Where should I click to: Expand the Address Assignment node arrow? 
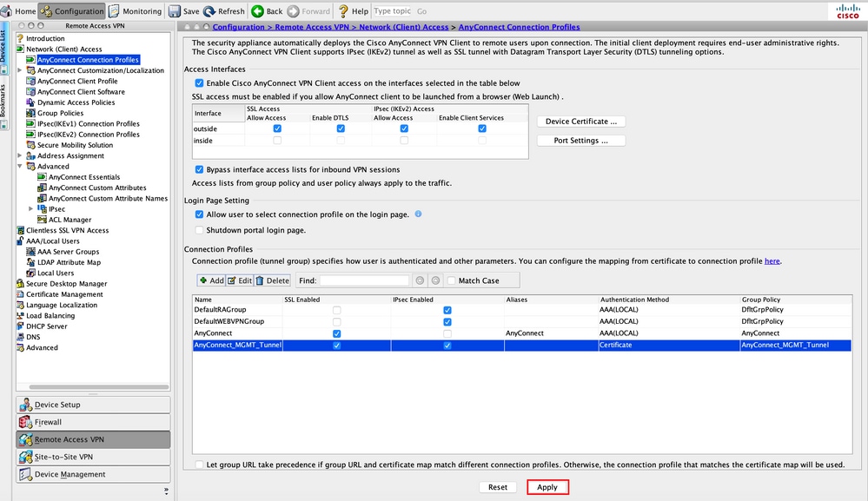(20, 155)
